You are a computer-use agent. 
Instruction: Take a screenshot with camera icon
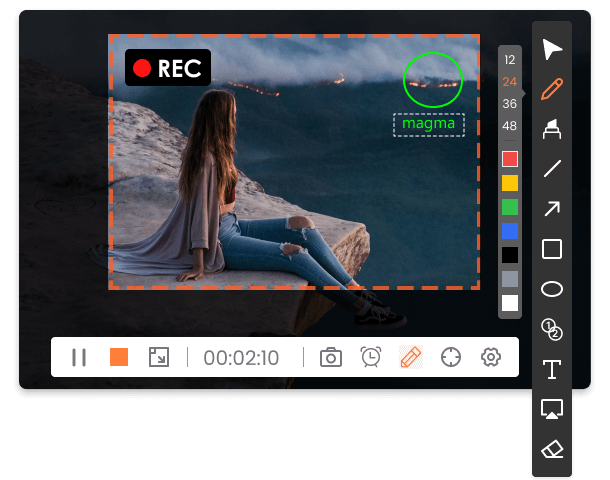pyautogui.click(x=331, y=357)
